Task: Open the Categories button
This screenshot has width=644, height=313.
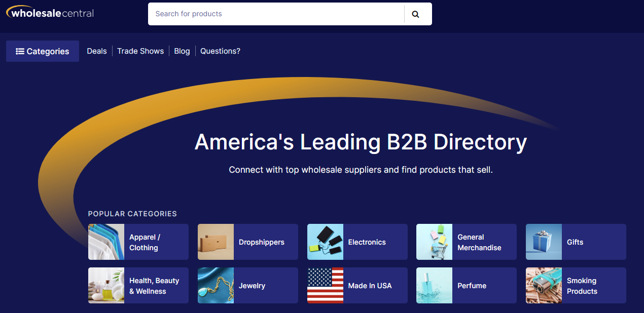Action: click(x=43, y=51)
